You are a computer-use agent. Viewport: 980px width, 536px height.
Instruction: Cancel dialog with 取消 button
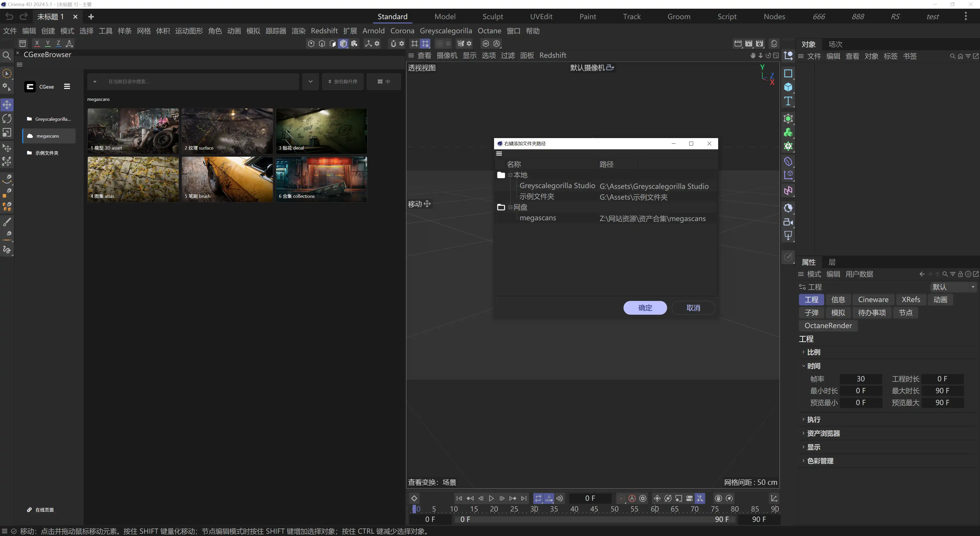pyautogui.click(x=693, y=308)
